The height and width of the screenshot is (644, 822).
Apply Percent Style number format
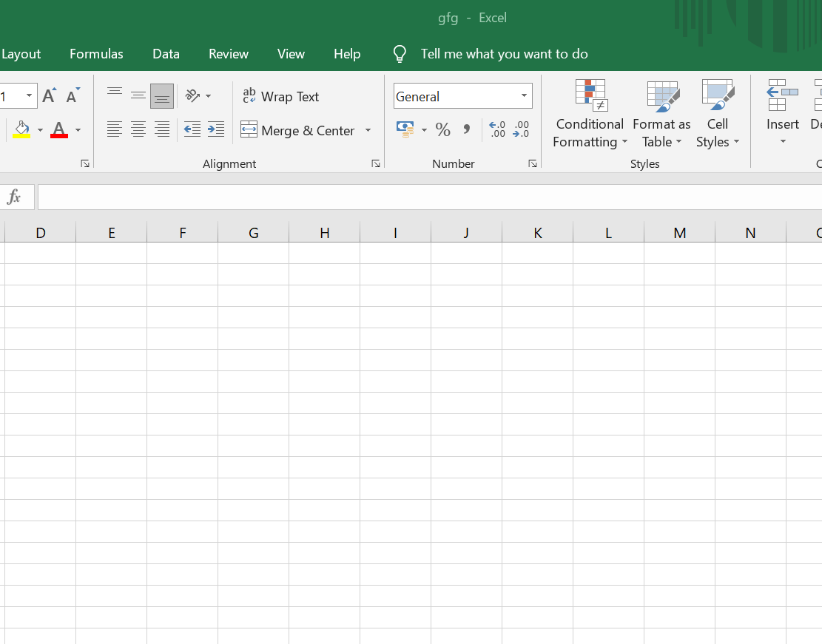click(443, 130)
